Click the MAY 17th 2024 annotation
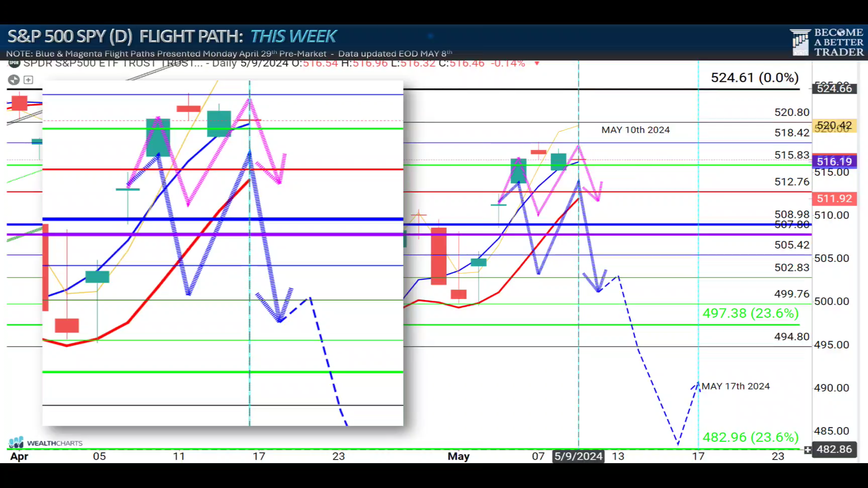 click(736, 386)
